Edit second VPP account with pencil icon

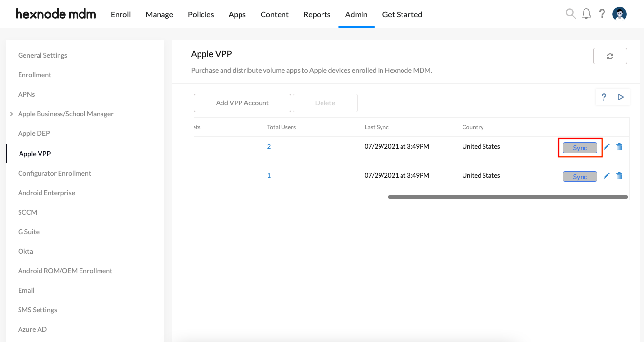[606, 176]
